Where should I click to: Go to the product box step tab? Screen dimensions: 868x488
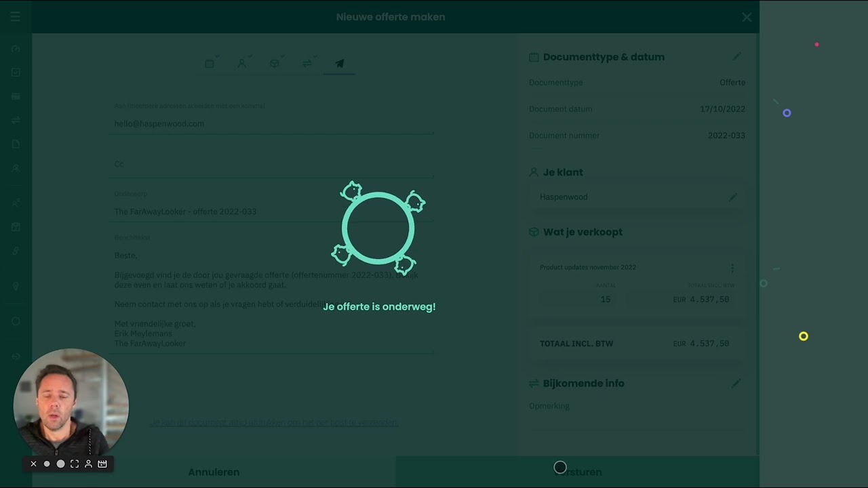(x=275, y=64)
